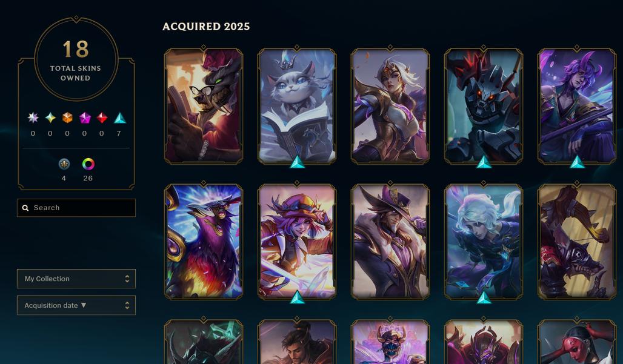
Task: Click the orange Ultimate rarity gem icon
Action: point(67,117)
